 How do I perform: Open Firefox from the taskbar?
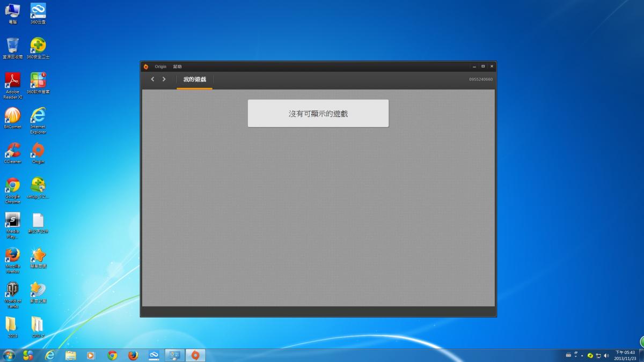click(133, 355)
